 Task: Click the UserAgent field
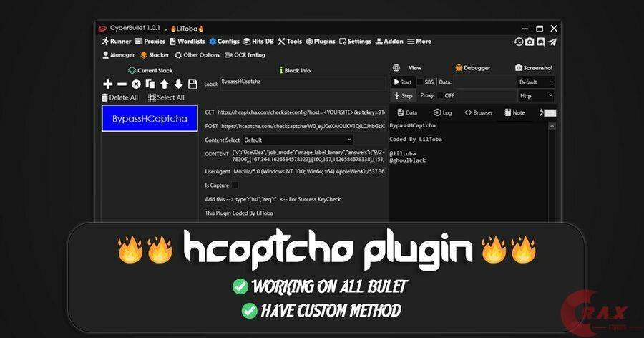309,171
